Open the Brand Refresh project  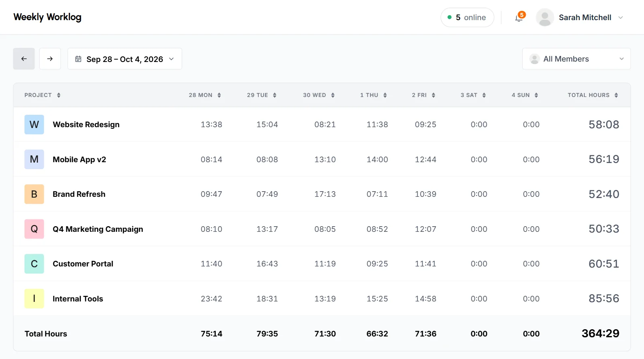click(x=79, y=194)
